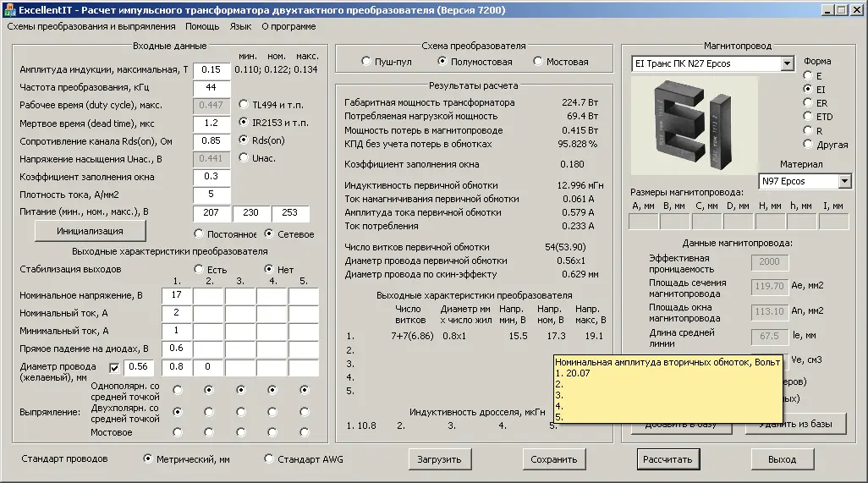Screen dimensions: 868x483
Task: Select the Мостовая converter scheme option
Action: click(x=538, y=62)
